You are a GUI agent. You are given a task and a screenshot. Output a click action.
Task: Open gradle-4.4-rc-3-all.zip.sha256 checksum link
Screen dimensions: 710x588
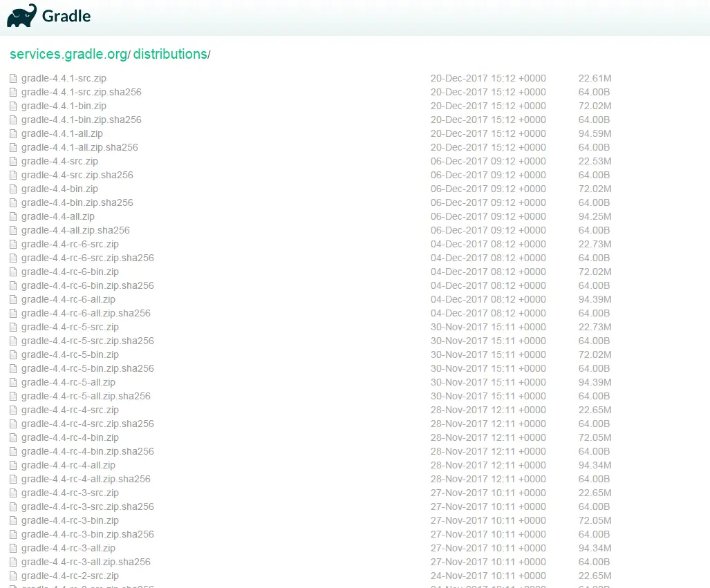point(86,562)
